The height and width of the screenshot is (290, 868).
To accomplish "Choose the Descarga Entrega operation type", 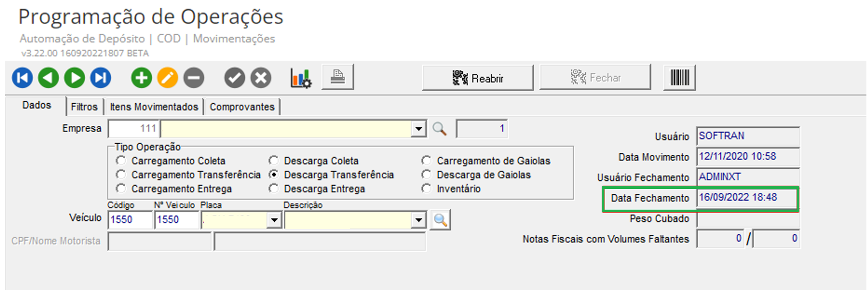I will click(x=274, y=189).
